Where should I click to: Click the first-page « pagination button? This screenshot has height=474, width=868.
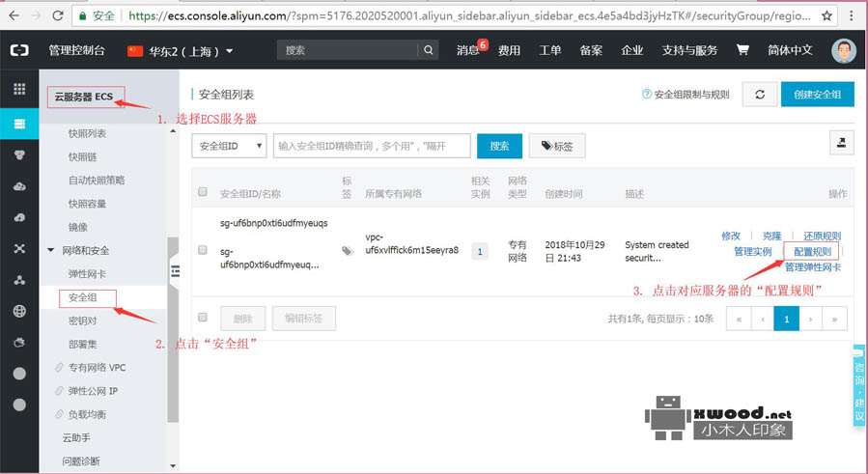coord(739,319)
